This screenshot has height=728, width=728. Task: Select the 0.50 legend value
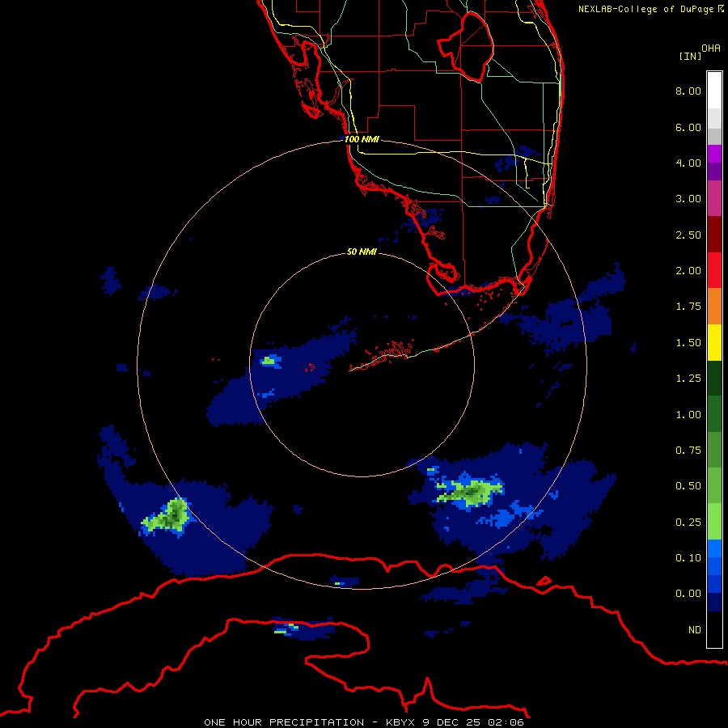click(x=688, y=486)
